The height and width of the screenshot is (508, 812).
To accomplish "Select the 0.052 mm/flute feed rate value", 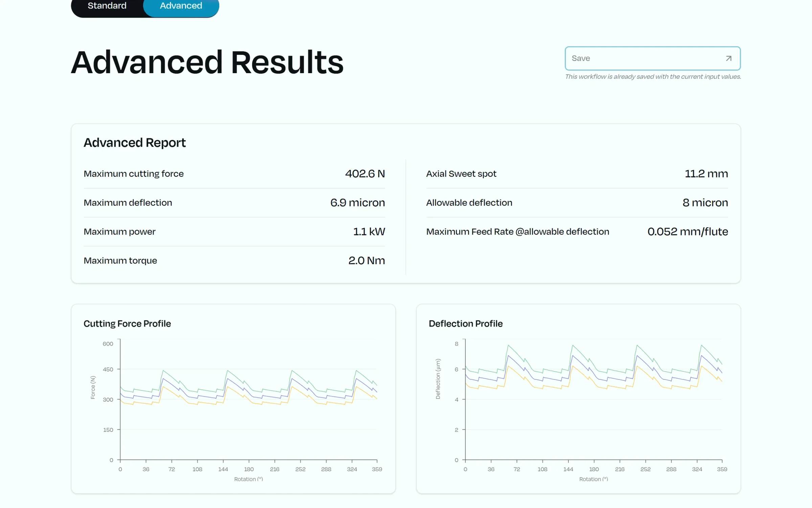I will 688,232.
